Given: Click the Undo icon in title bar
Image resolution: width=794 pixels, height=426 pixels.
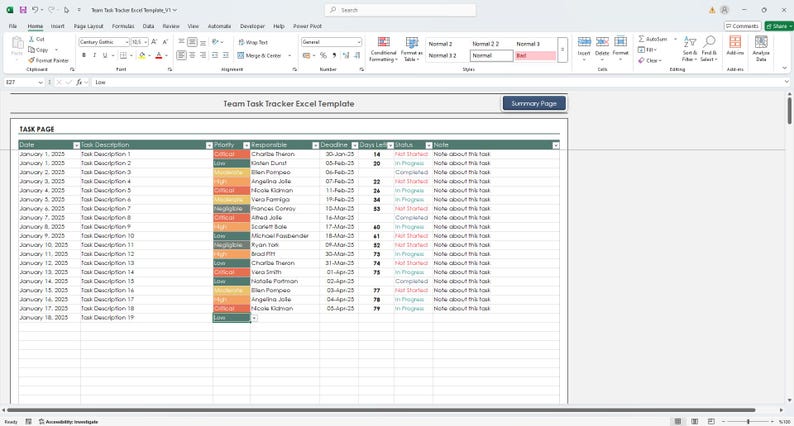Looking at the screenshot, I should (35, 10).
